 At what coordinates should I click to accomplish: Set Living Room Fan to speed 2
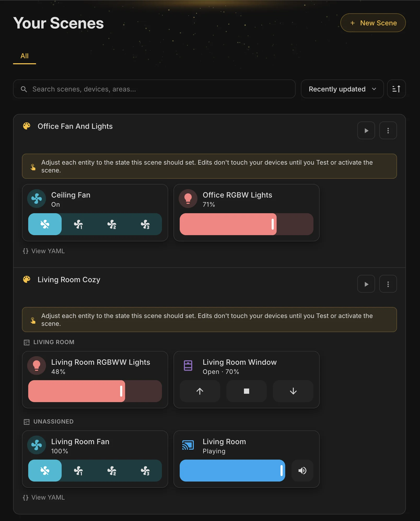[112, 471]
